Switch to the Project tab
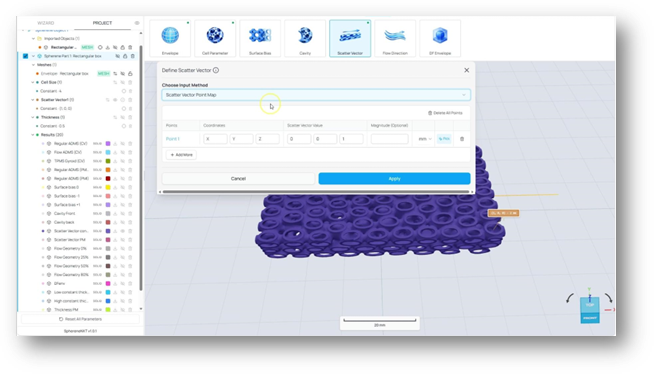This screenshot has height=374, width=654. click(102, 23)
